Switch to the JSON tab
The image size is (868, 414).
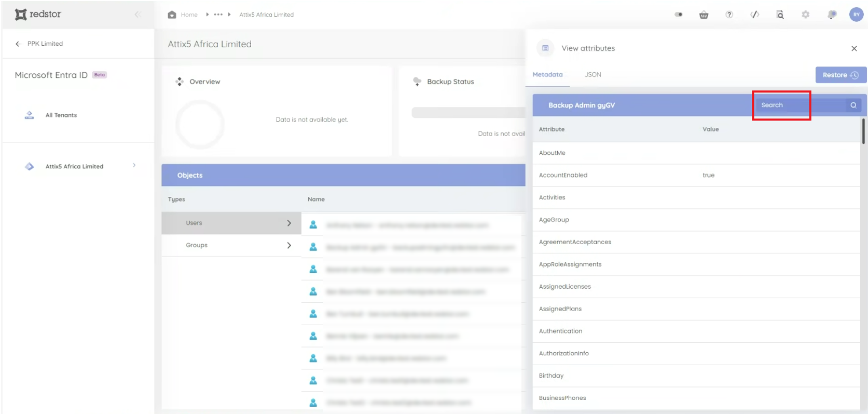point(593,74)
